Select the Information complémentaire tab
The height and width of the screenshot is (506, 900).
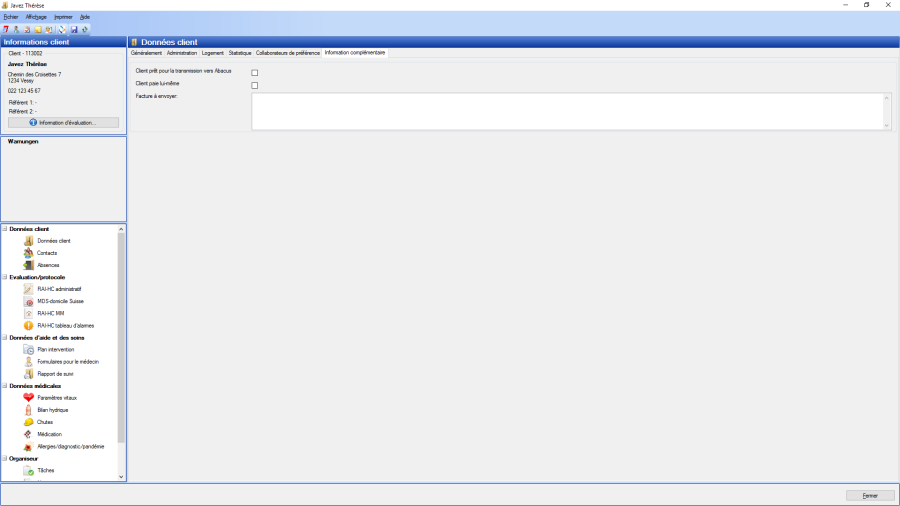pos(355,52)
